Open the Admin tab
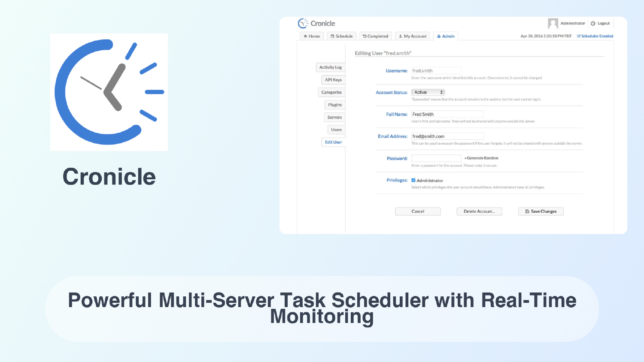The height and width of the screenshot is (362, 644). [x=446, y=36]
